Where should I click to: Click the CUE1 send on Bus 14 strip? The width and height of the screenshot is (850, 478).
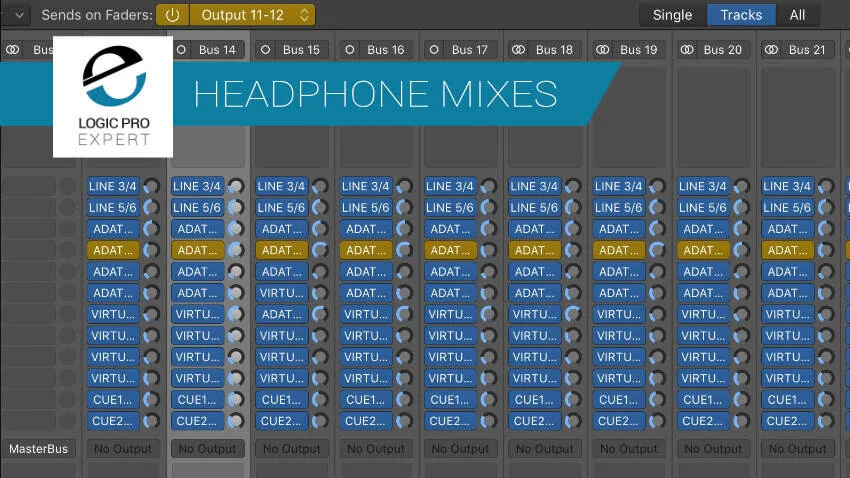(x=197, y=400)
